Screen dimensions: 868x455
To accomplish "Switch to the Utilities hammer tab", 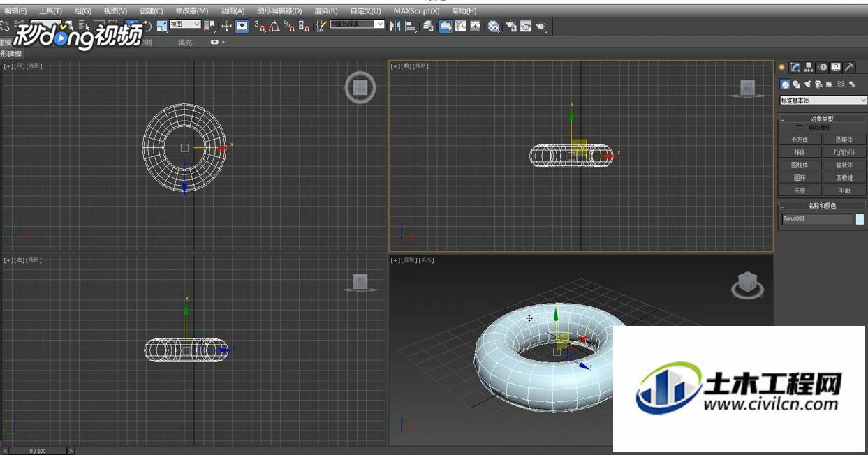I will click(x=849, y=67).
